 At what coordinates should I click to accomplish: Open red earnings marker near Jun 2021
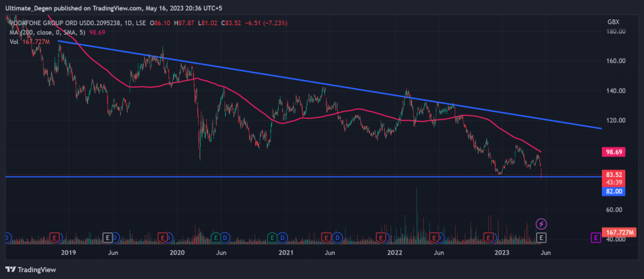click(327, 237)
